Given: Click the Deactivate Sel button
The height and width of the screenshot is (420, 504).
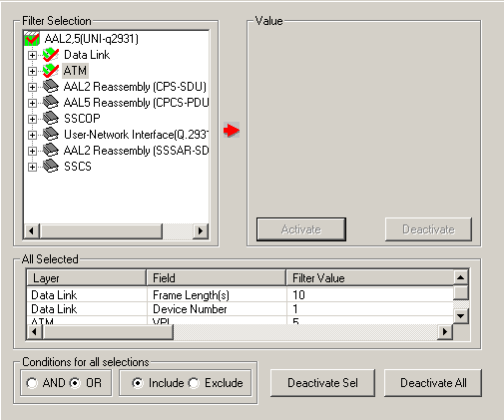Looking at the screenshot, I should click(x=322, y=383).
